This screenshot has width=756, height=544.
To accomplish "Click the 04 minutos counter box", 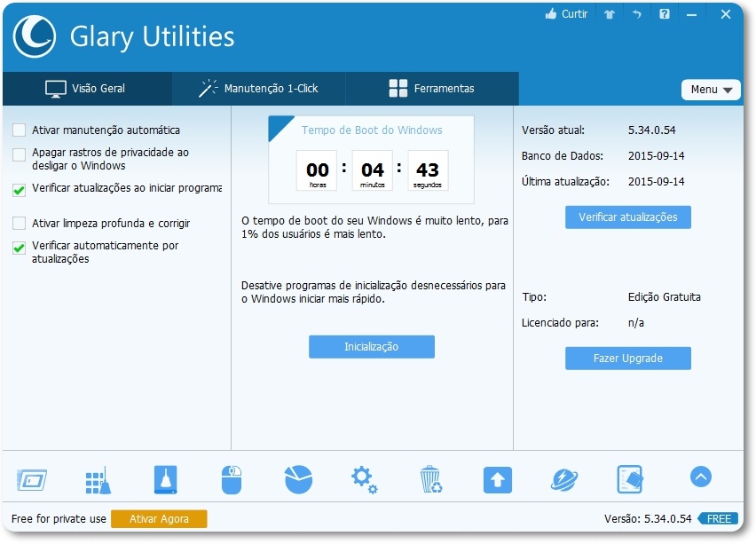I will pos(372,170).
